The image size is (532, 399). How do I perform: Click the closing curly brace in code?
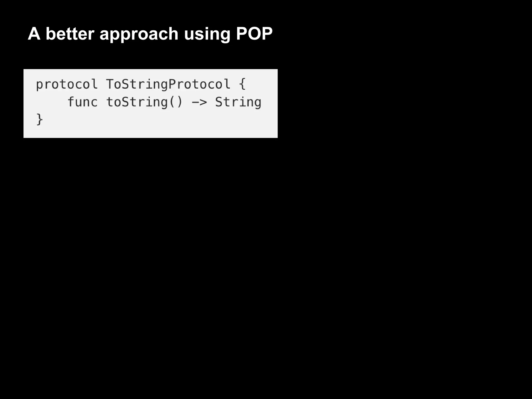pyautogui.click(x=39, y=119)
